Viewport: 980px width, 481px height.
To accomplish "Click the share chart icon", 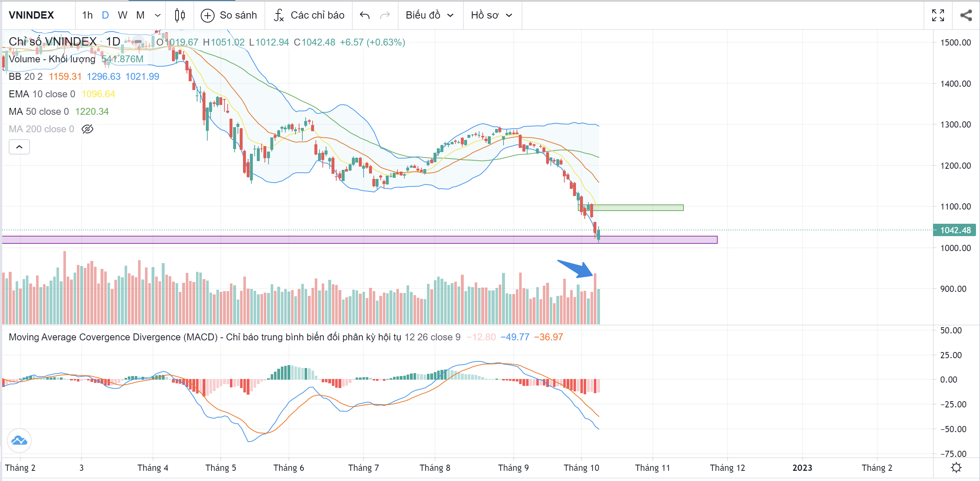I will pos(966,15).
